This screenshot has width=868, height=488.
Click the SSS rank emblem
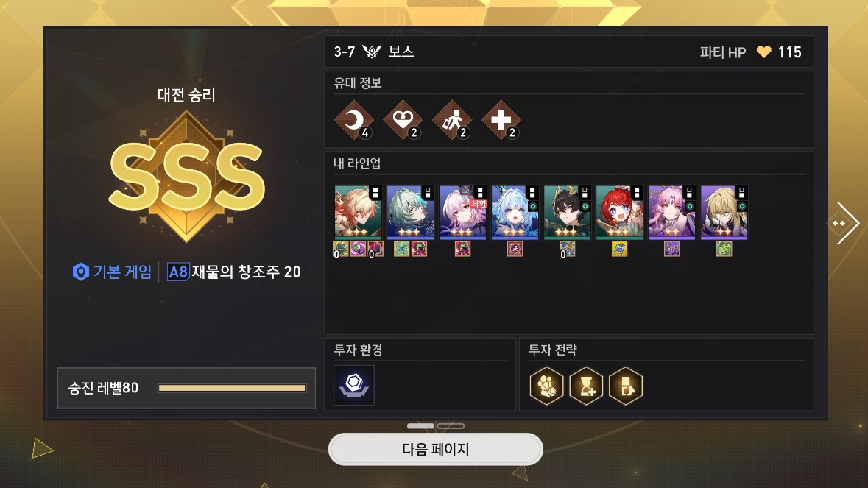tap(186, 176)
